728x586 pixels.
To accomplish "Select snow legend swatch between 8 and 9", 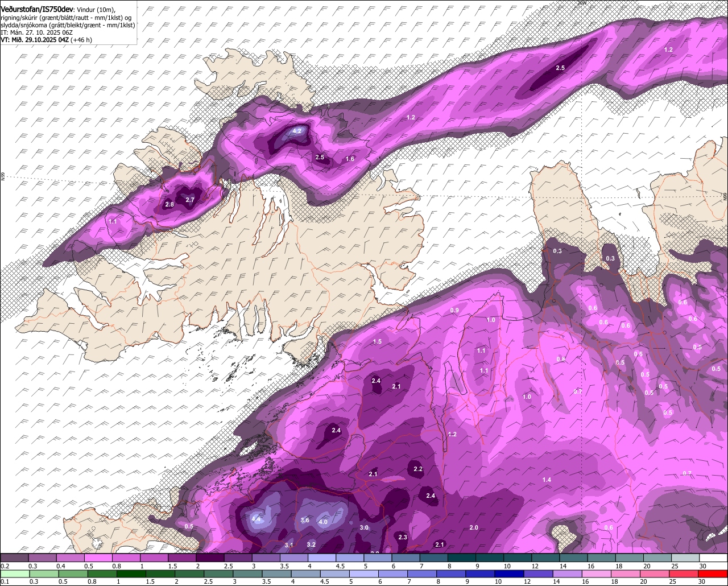I will click(x=462, y=558).
